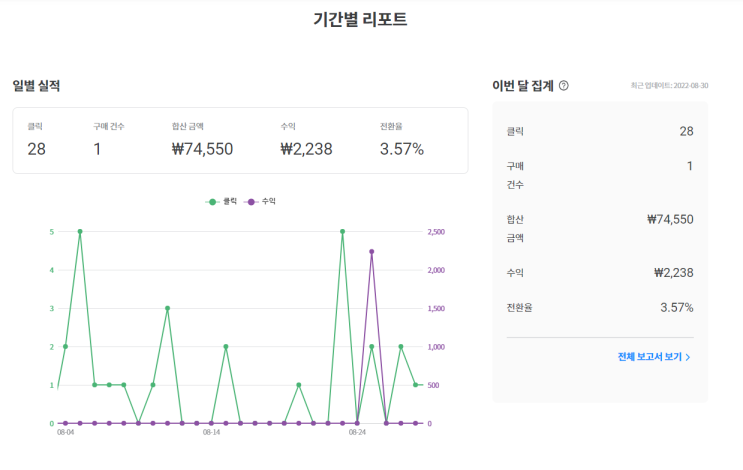Click the purple 수익 peak data point
The image size is (743, 470).
[372, 252]
